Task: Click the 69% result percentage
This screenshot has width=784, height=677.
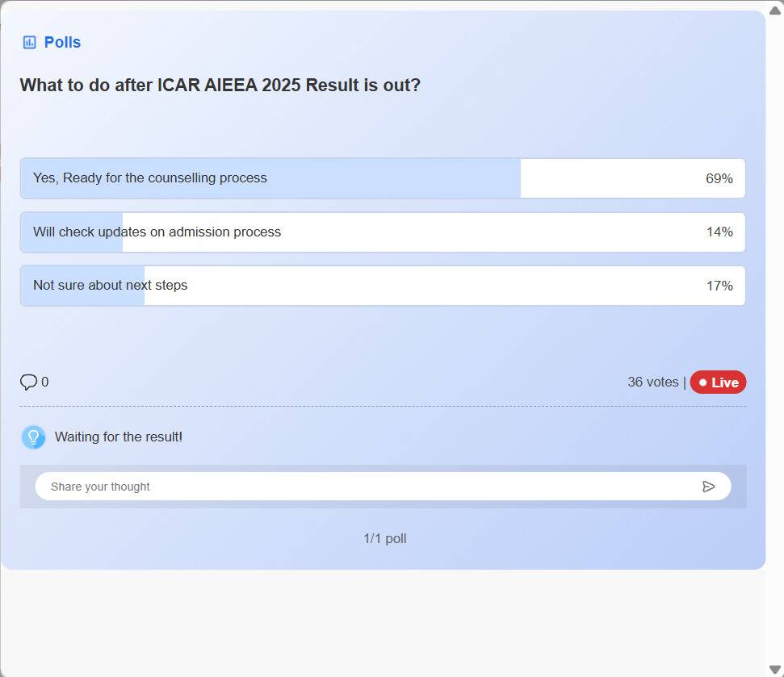Action: [719, 178]
